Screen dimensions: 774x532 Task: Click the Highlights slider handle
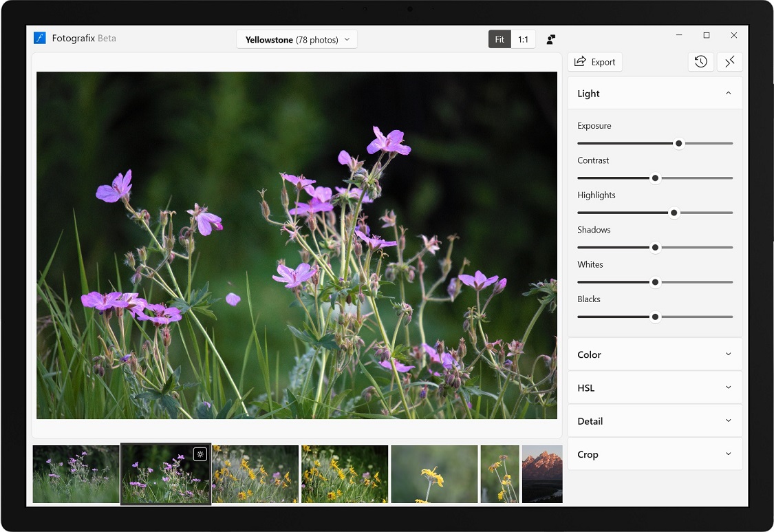(674, 213)
